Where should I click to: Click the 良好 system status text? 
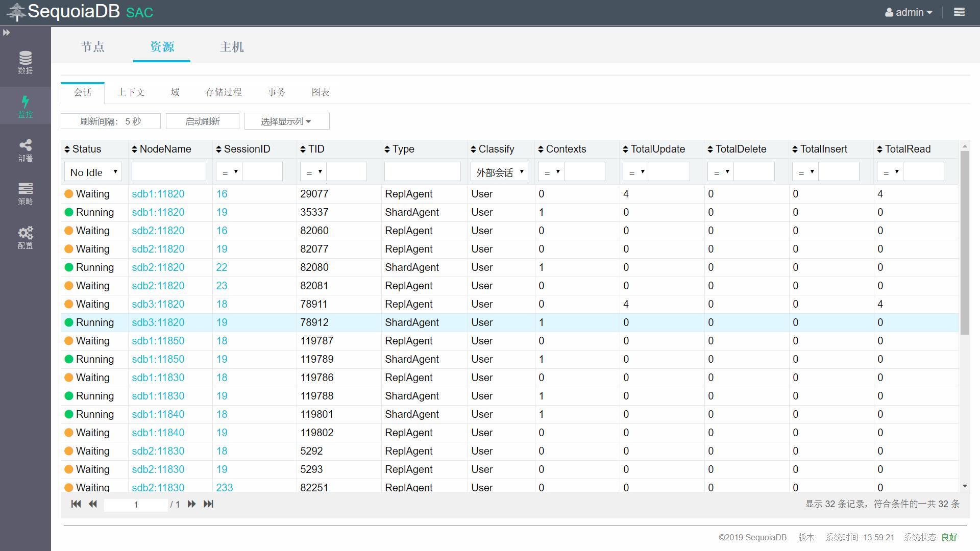tap(949, 537)
